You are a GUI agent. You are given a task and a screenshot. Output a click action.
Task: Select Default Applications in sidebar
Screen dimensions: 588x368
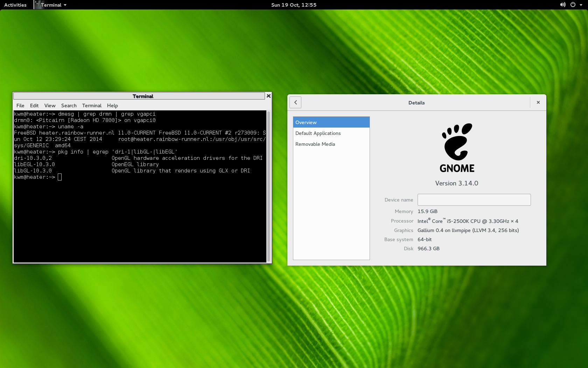[x=331, y=133]
